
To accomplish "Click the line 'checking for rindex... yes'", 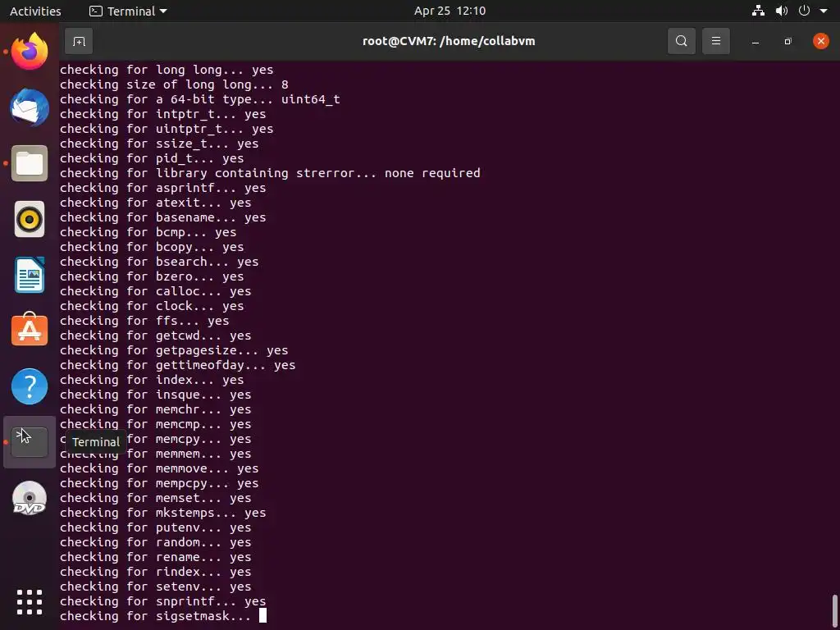I will pos(155,572).
